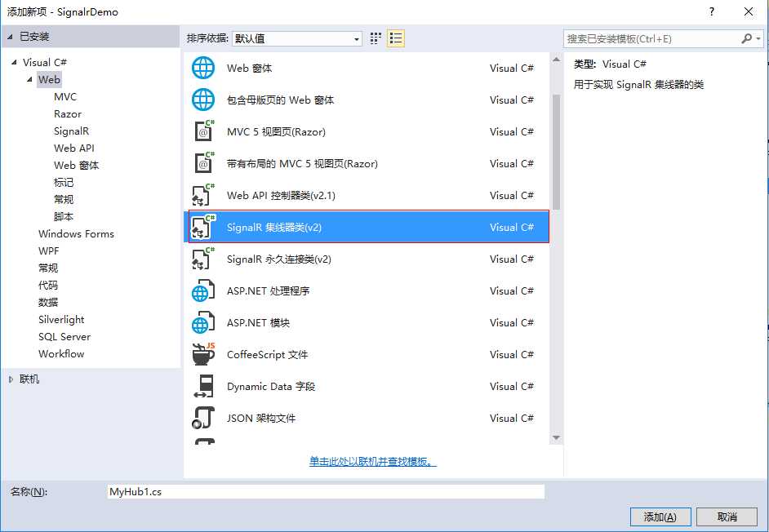Switch to medium icons list view
The height and width of the screenshot is (532, 769).
coord(396,38)
